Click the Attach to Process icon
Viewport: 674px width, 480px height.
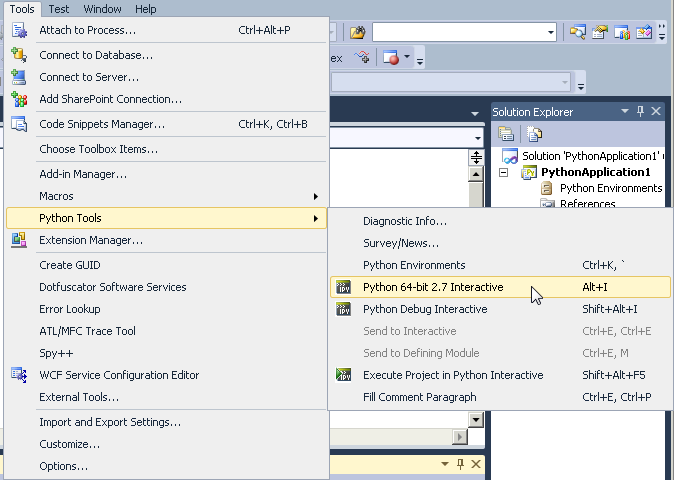click(x=19, y=31)
